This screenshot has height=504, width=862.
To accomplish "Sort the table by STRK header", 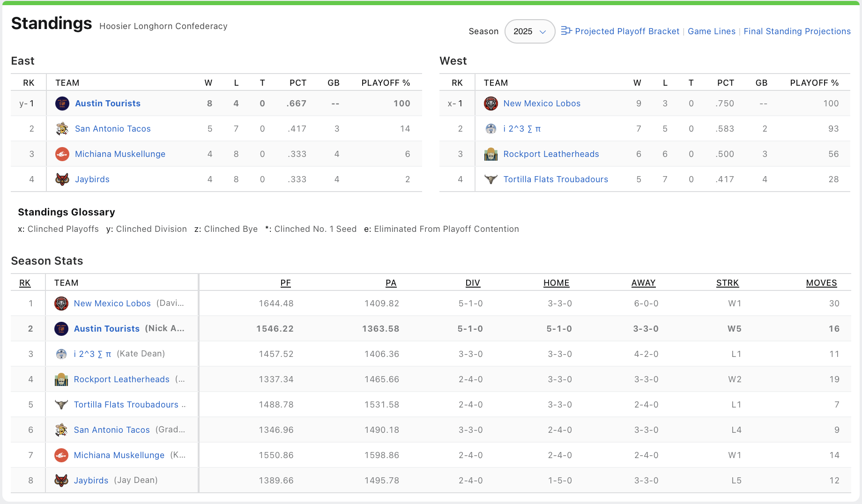I will click(727, 283).
